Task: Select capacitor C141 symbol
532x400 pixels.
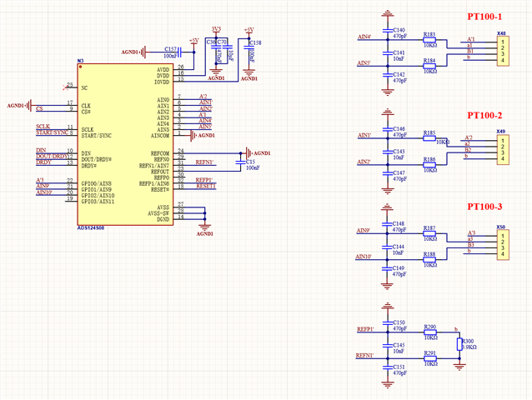Action: pyautogui.click(x=387, y=53)
